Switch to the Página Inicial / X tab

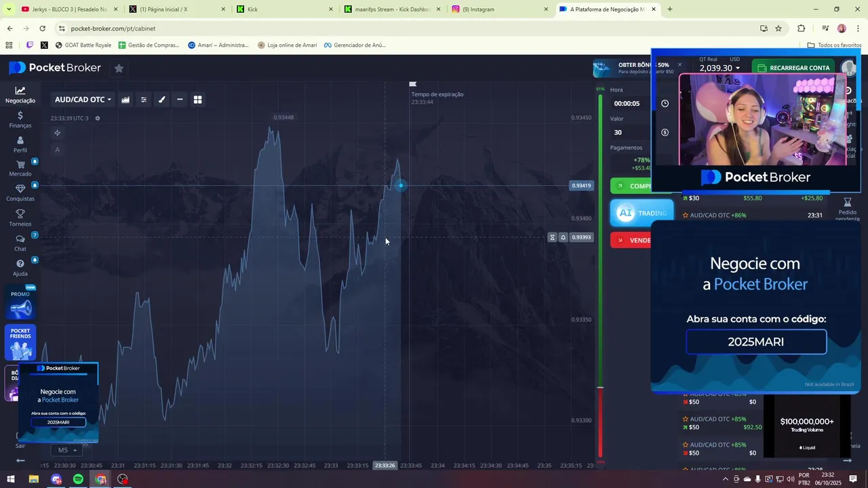[177, 9]
